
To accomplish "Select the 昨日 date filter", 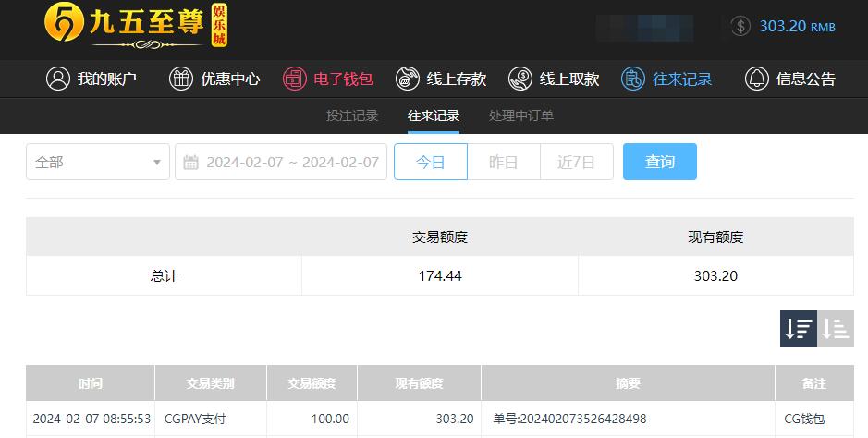I will pos(503,162).
